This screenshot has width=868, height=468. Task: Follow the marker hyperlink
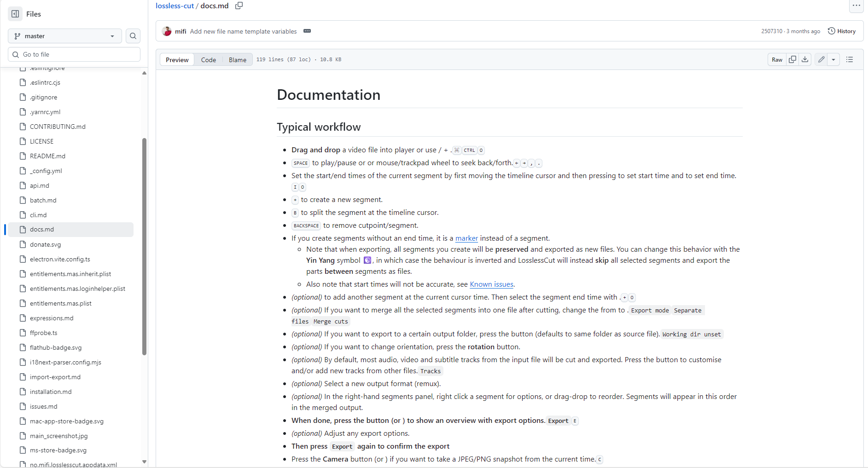coord(466,238)
